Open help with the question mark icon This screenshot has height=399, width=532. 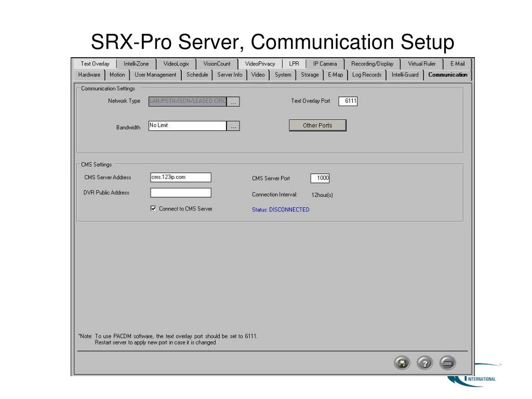pyautogui.click(x=425, y=363)
